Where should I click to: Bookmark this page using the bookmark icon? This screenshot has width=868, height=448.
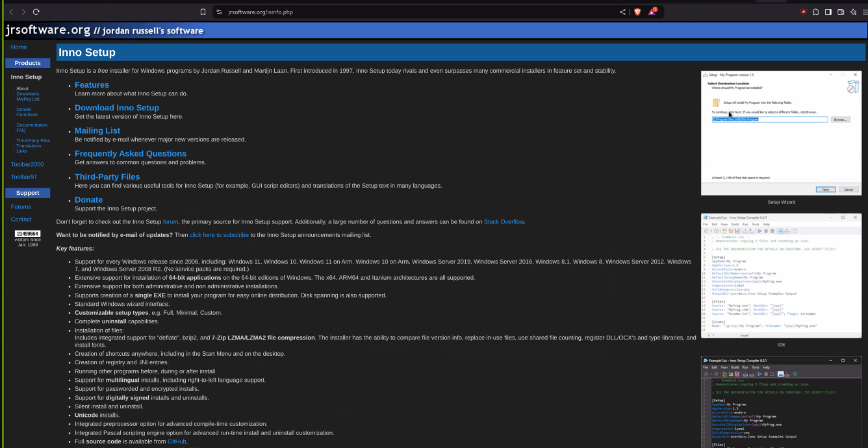coord(203,12)
